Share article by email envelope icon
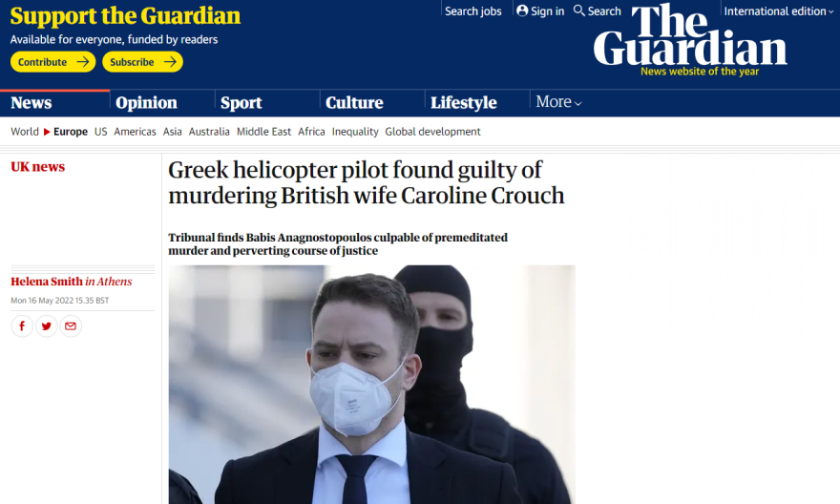The height and width of the screenshot is (504, 840). tap(71, 326)
